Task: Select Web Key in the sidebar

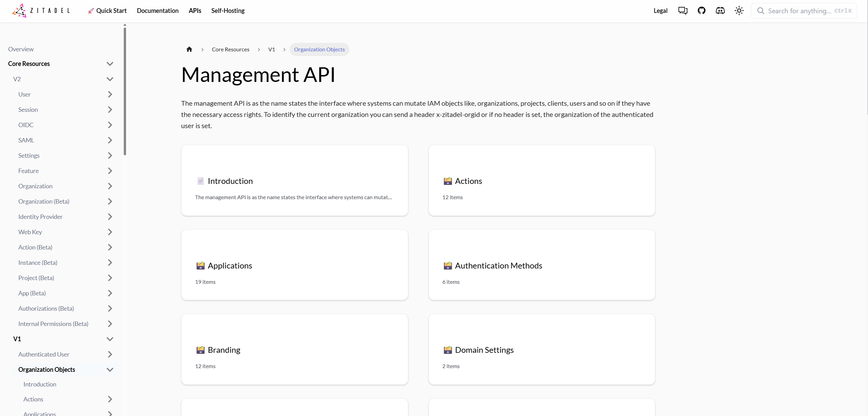Action: pyautogui.click(x=30, y=232)
